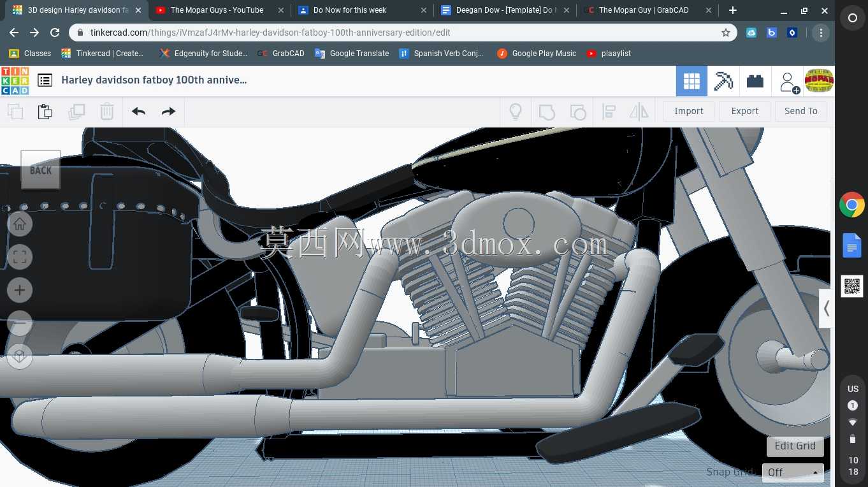Open the Bricks mode
Image resolution: width=868 pixels, height=487 pixels.
(755, 81)
